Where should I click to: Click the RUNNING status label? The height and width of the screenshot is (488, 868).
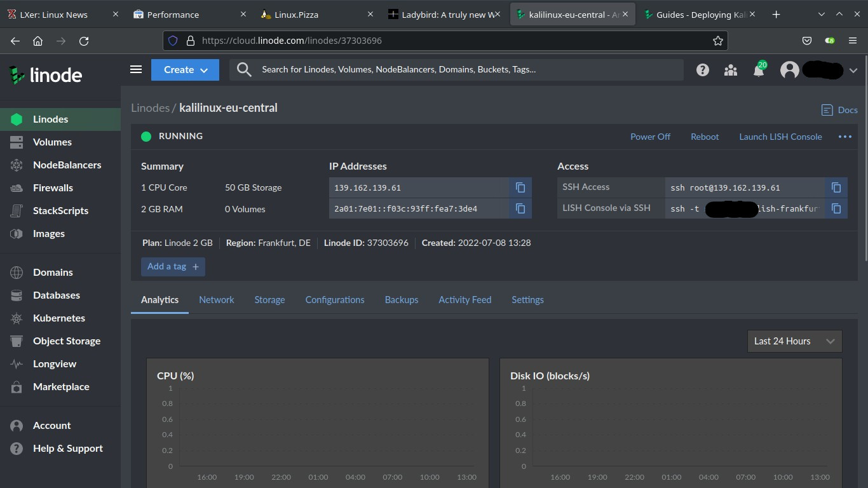(180, 136)
